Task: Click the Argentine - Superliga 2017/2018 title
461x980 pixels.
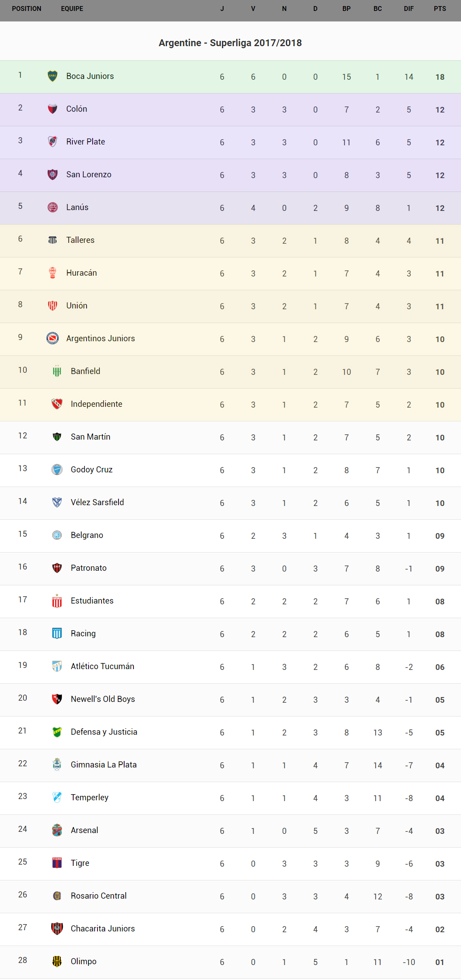Action: click(230, 43)
